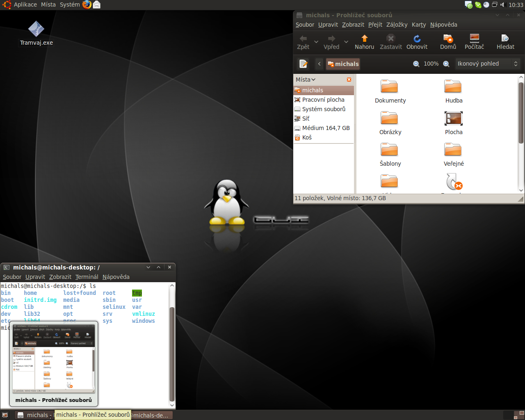The height and width of the screenshot is (420, 525).
Task: Click the window preview thumbnail
Action: pos(54,358)
